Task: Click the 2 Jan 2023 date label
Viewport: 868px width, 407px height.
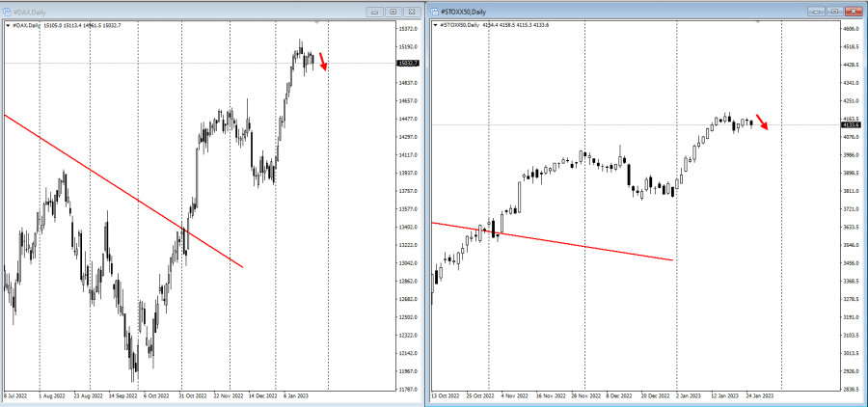Action: pos(689,396)
